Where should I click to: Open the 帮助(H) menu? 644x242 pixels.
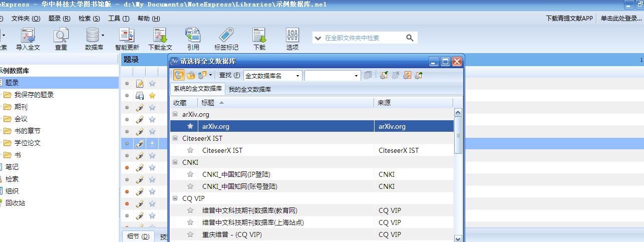tap(148, 19)
